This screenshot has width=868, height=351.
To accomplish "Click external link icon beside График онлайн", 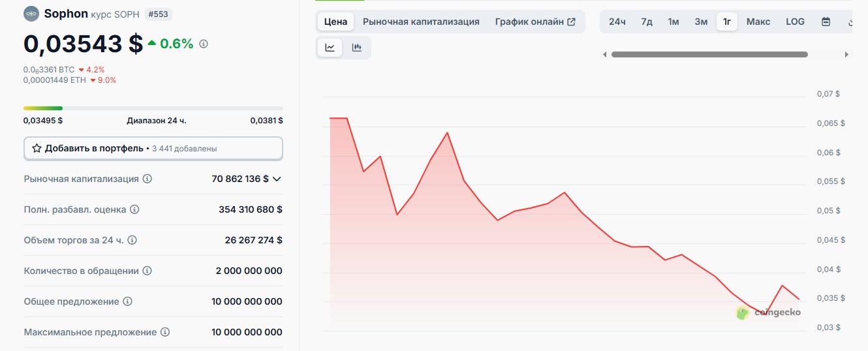I will 572,22.
